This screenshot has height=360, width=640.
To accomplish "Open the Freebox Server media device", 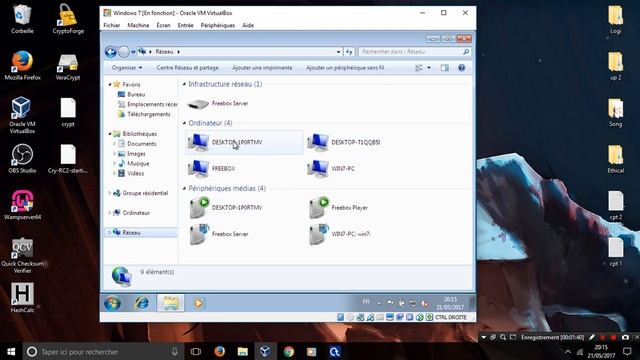I will click(219, 234).
